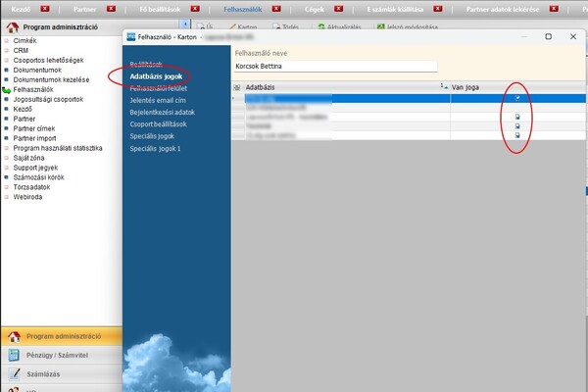Click the grid selector icon left of Adatbázis header

(237, 87)
